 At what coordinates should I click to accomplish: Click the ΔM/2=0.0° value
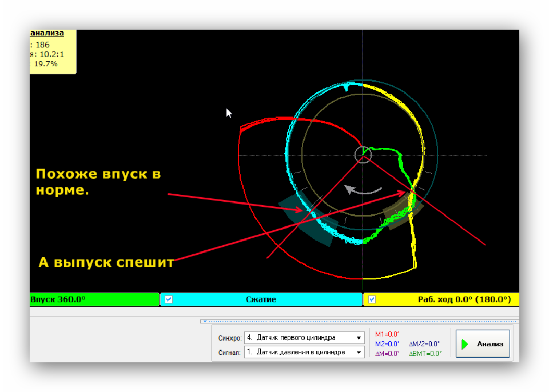[x=424, y=344]
